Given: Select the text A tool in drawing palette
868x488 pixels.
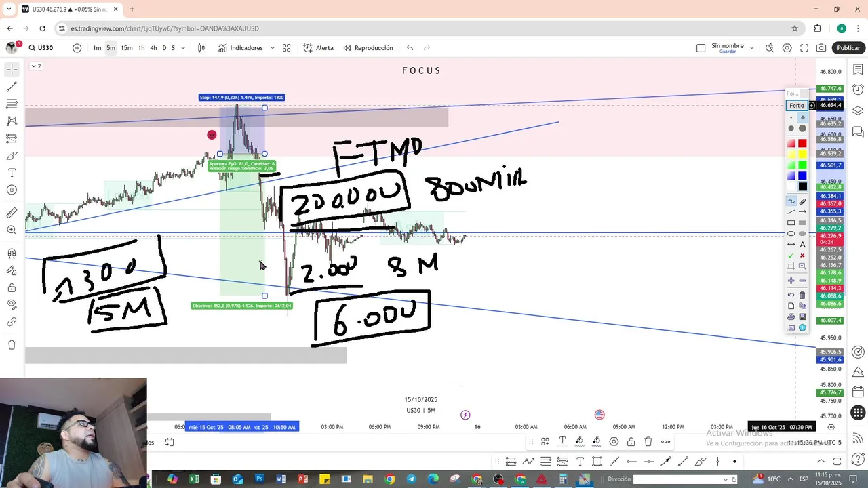Looking at the screenshot, I should (802, 245).
